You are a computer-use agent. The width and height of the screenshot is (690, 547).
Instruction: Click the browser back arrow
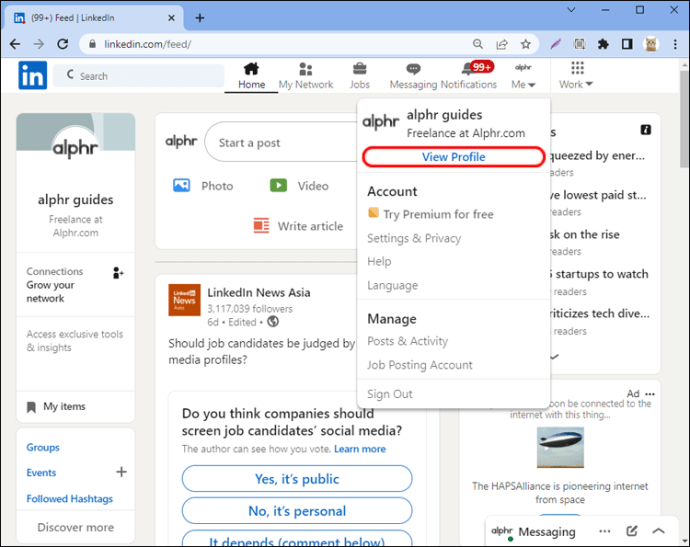tap(15, 44)
